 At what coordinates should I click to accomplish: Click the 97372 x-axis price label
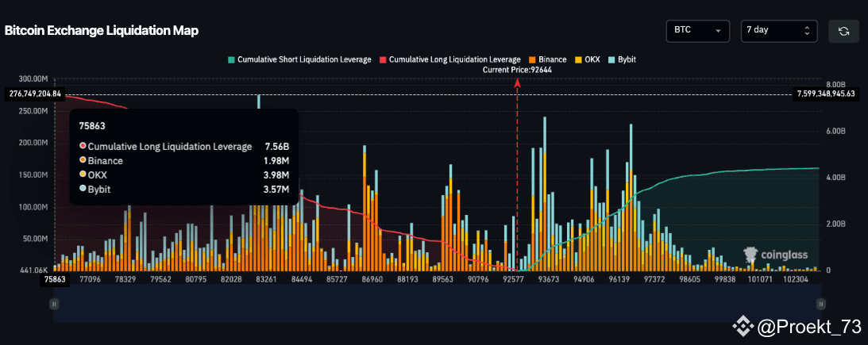pos(654,280)
